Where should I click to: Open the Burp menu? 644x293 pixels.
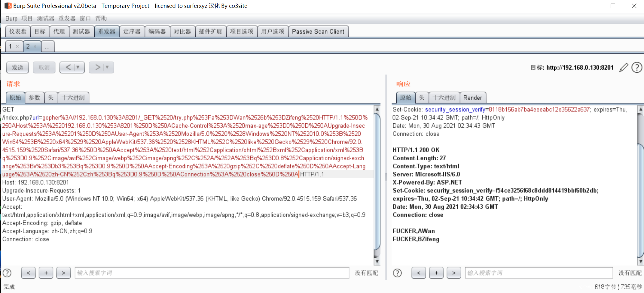[11, 18]
